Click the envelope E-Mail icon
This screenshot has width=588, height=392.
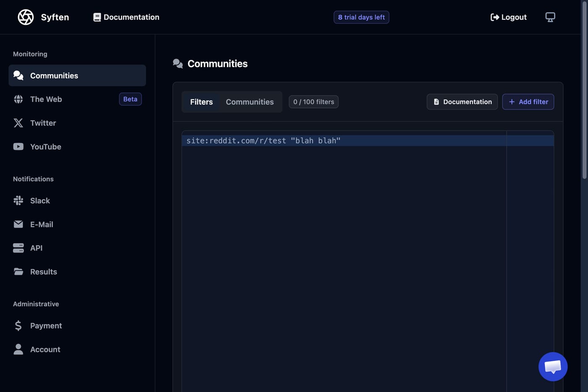(18, 224)
